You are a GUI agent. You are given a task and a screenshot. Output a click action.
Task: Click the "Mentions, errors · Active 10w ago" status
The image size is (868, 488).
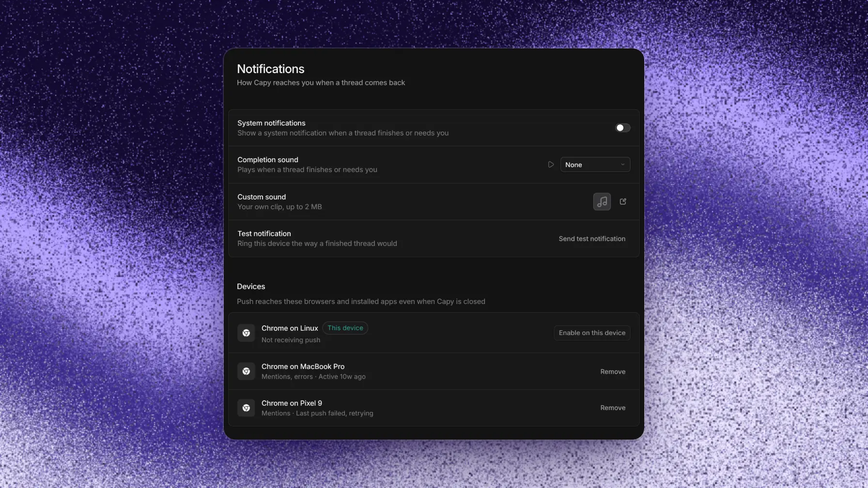point(313,377)
